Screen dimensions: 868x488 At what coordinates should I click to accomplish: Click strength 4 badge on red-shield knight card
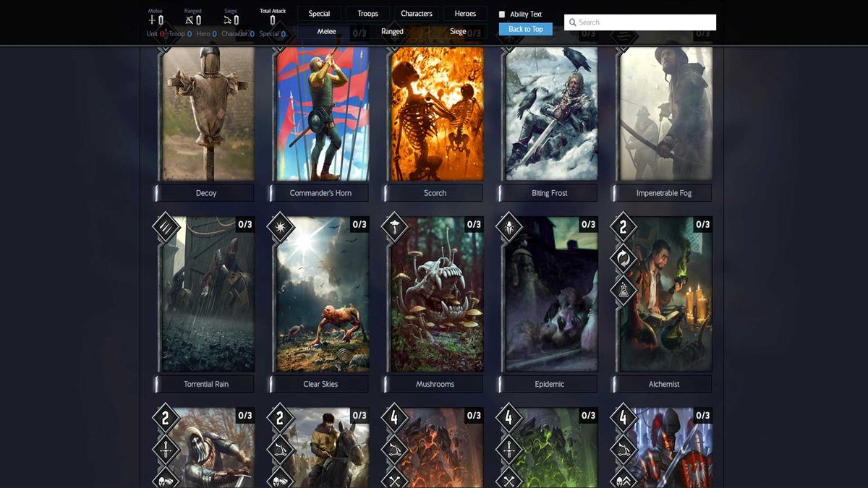click(x=623, y=418)
